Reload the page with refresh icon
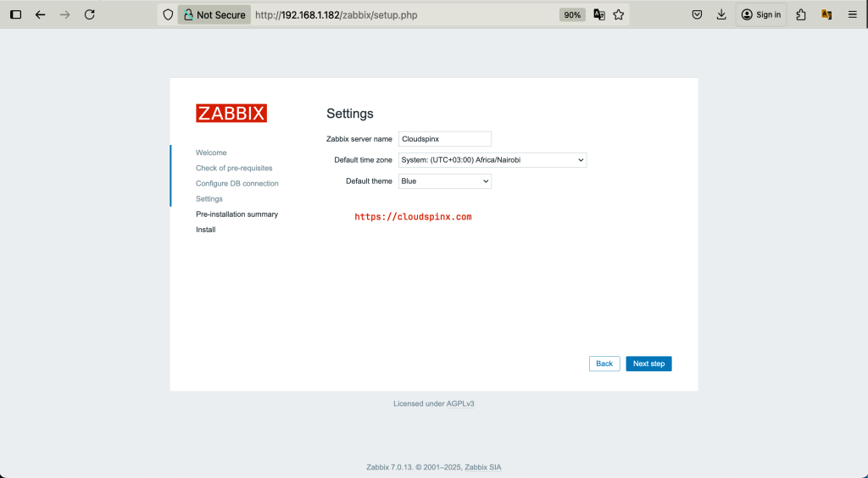 click(x=89, y=15)
